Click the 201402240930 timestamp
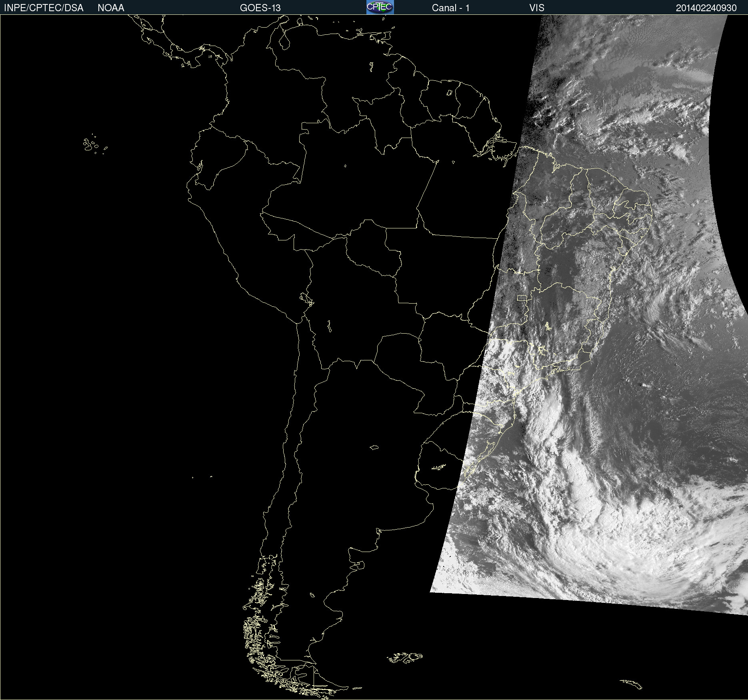 (x=706, y=8)
